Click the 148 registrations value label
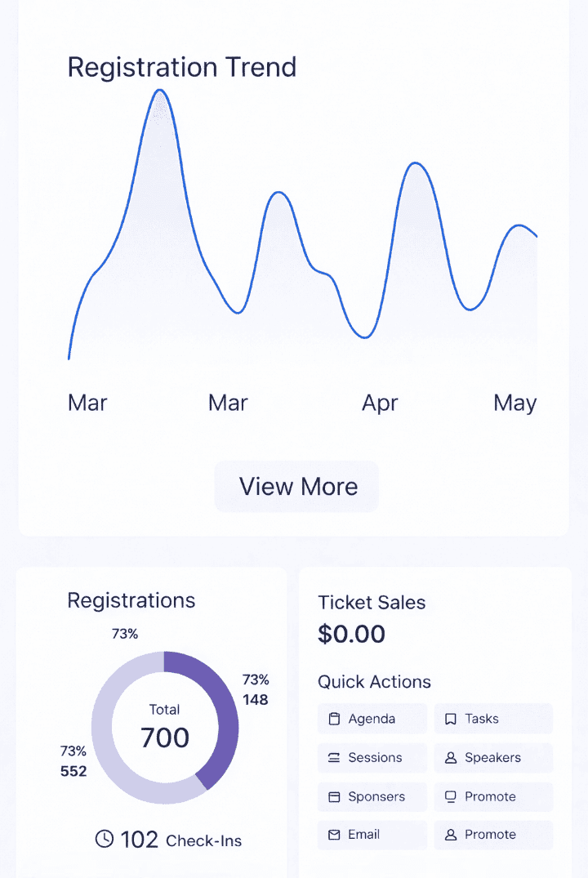The image size is (588, 878). point(256,699)
